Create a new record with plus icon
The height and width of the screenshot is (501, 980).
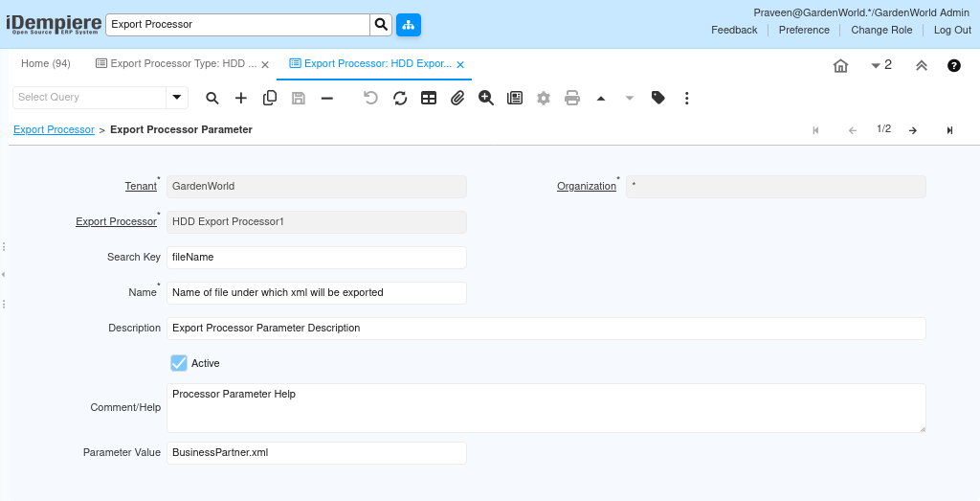click(241, 98)
